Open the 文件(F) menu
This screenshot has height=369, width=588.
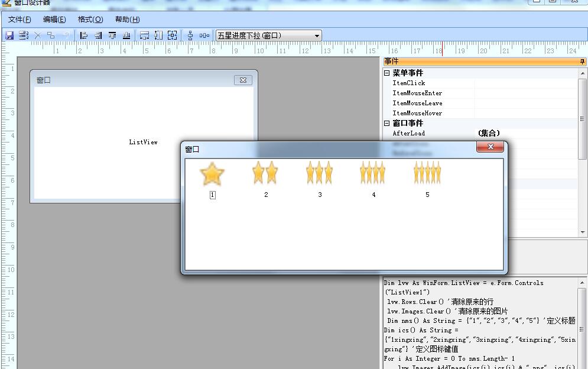pyautogui.click(x=20, y=20)
